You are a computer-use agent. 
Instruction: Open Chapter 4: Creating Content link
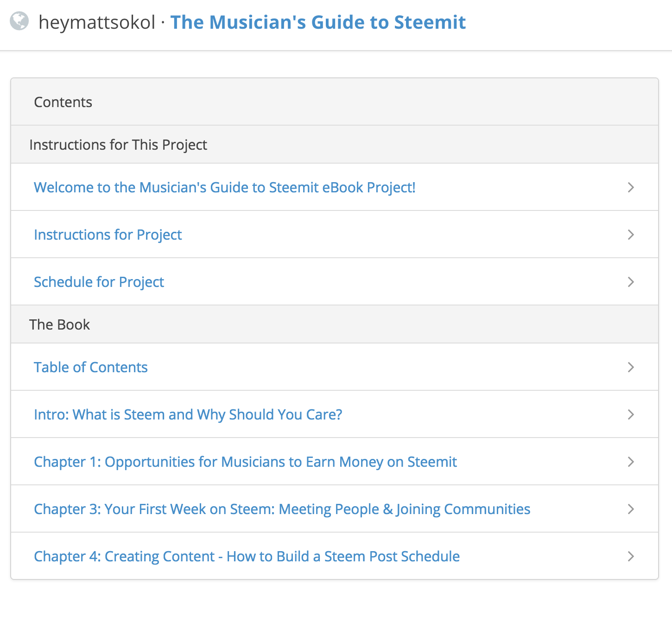[x=247, y=556]
